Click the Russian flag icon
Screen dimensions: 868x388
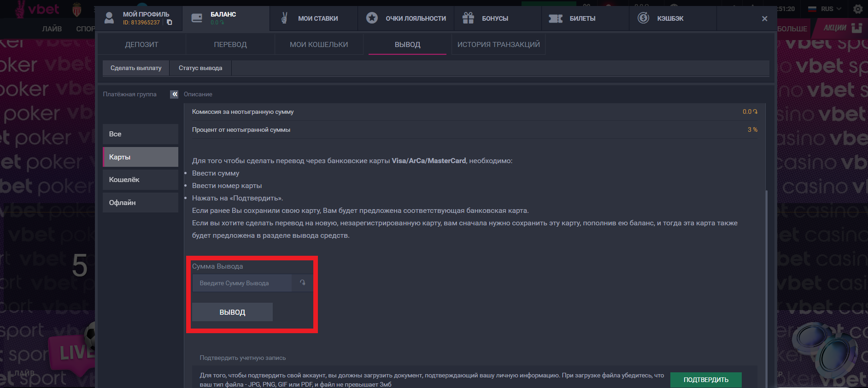[x=812, y=9]
